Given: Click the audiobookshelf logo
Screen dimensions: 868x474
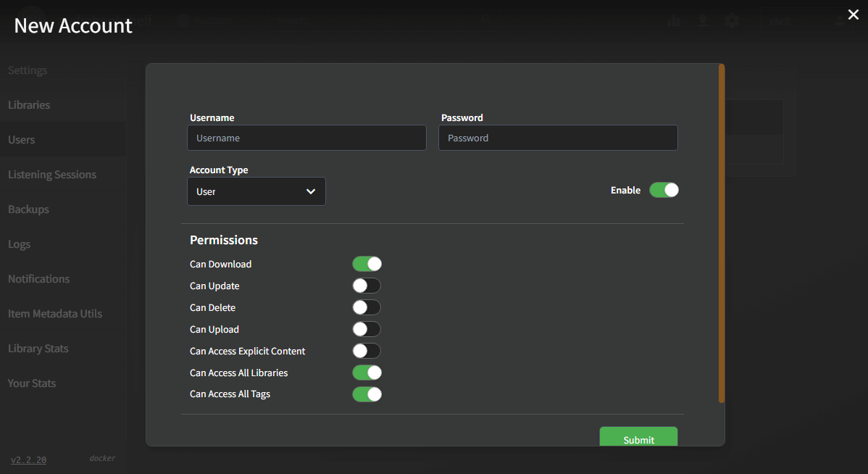Looking at the screenshot, I should 33,20.
